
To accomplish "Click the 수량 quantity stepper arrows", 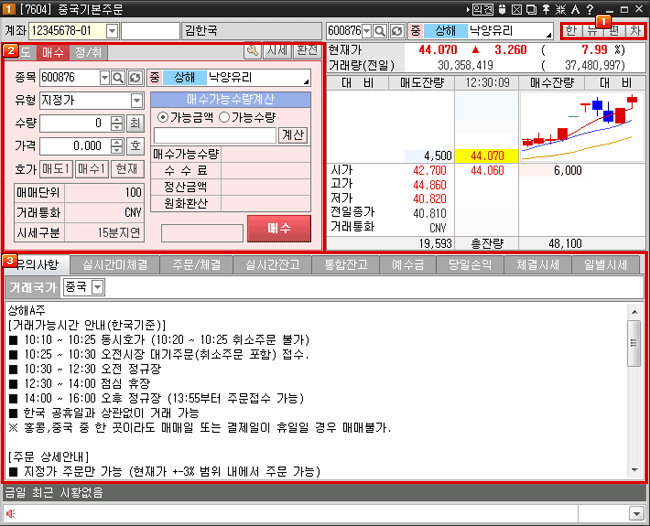I will pos(117,123).
